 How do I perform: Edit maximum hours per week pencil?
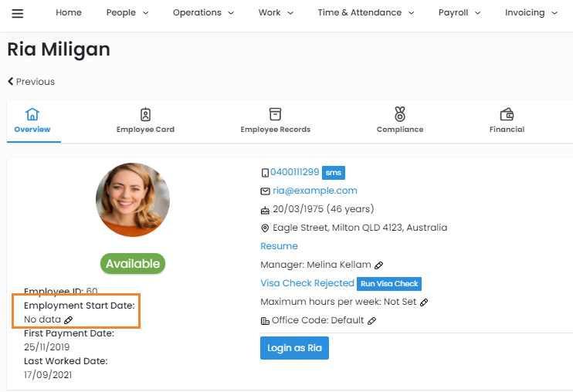(x=424, y=302)
